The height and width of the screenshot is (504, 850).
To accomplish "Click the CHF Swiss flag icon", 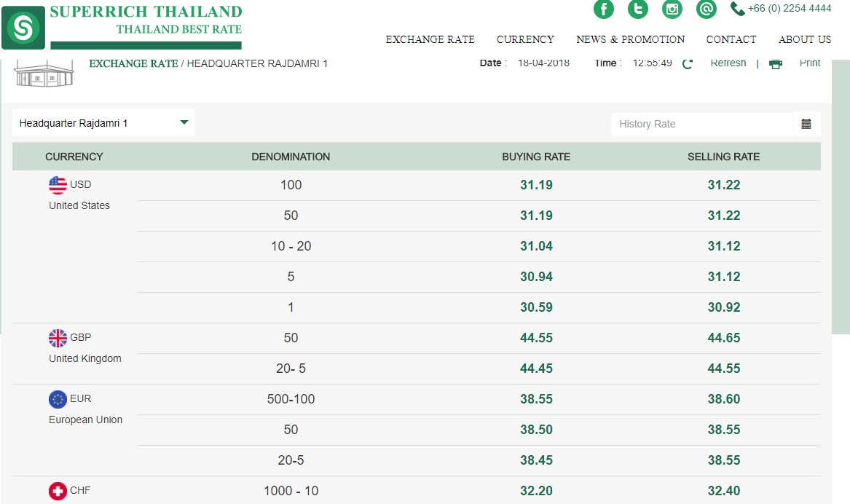I will 58,491.
